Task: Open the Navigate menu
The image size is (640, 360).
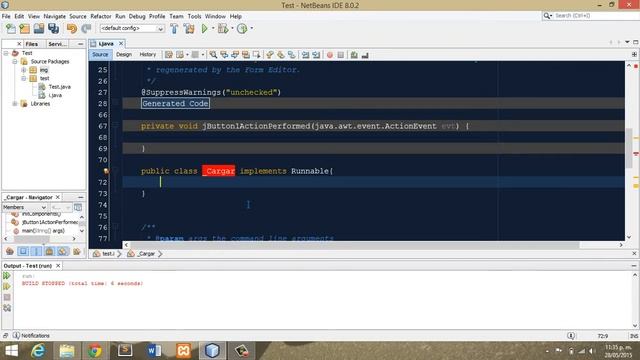Action: (x=55, y=16)
